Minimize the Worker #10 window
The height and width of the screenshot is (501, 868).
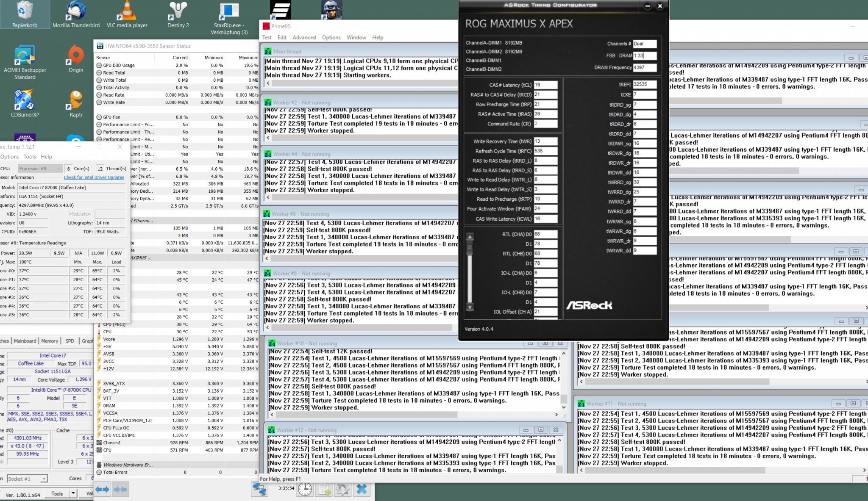[530, 343]
